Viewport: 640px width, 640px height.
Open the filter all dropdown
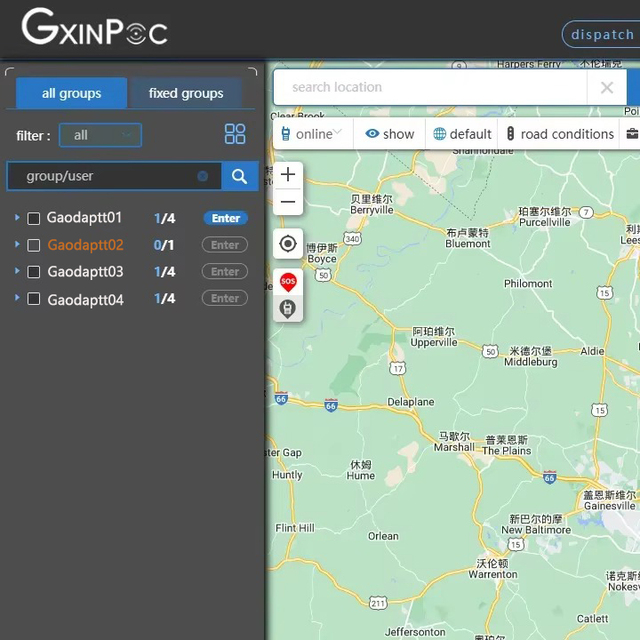click(100, 135)
